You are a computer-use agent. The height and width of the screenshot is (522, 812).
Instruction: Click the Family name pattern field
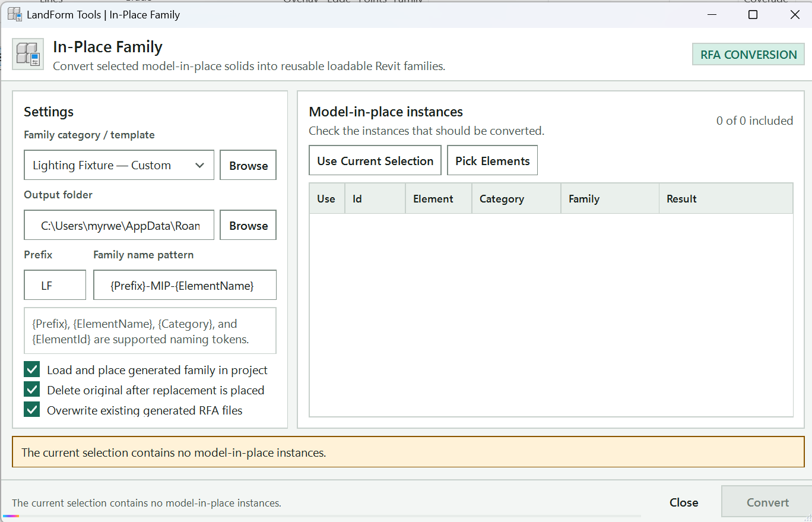click(x=185, y=285)
